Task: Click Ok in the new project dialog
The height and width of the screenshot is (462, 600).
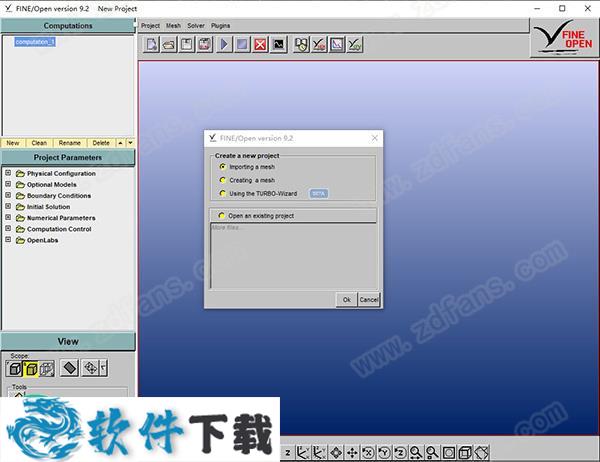Action: click(x=347, y=300)
